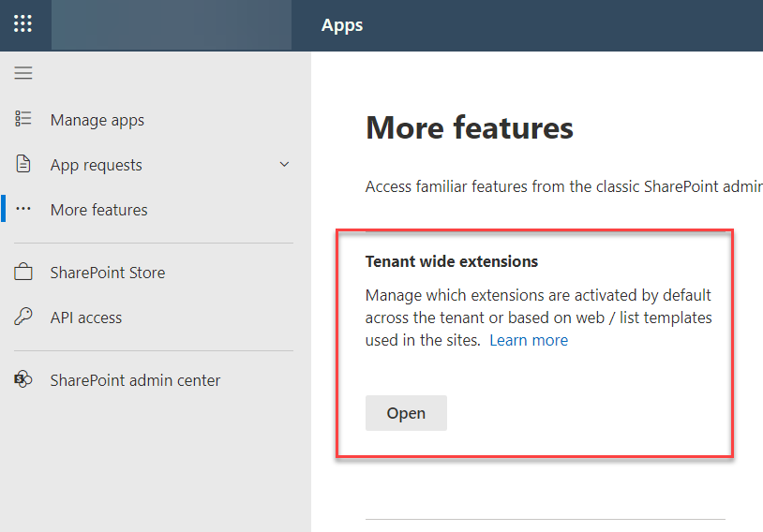The width and height of the screenshot is (763, 532).
Task: Select More features navigation item
Action: click(98, 210)
